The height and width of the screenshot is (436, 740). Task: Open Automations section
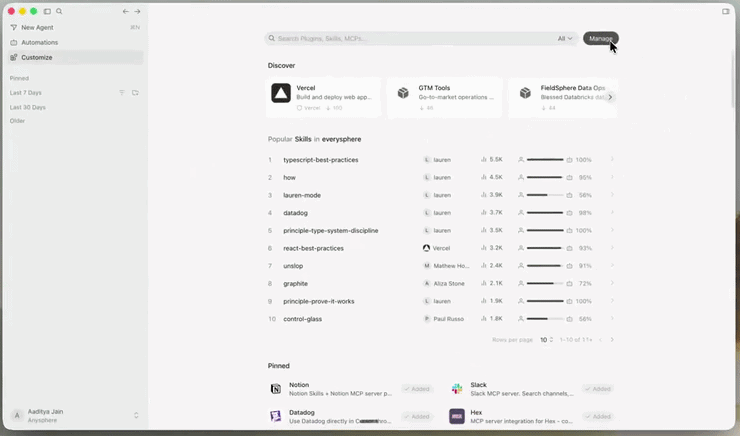(76, 42)
